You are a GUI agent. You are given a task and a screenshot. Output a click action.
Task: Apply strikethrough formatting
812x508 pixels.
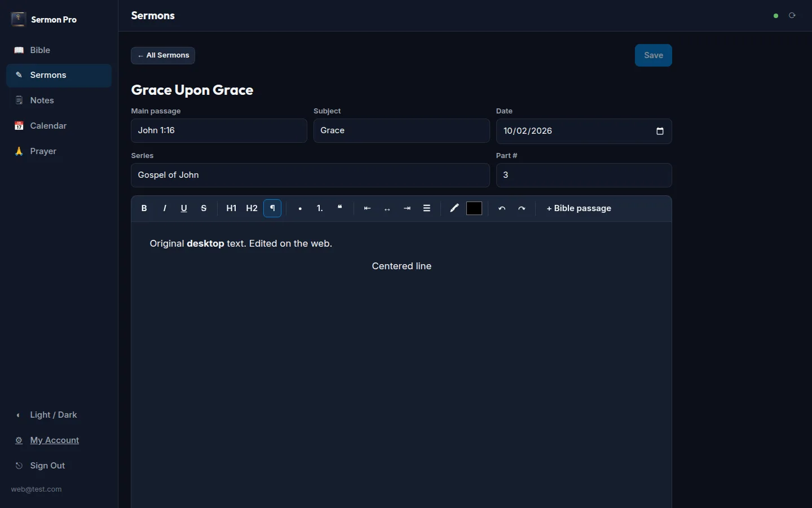coord(204,208)
